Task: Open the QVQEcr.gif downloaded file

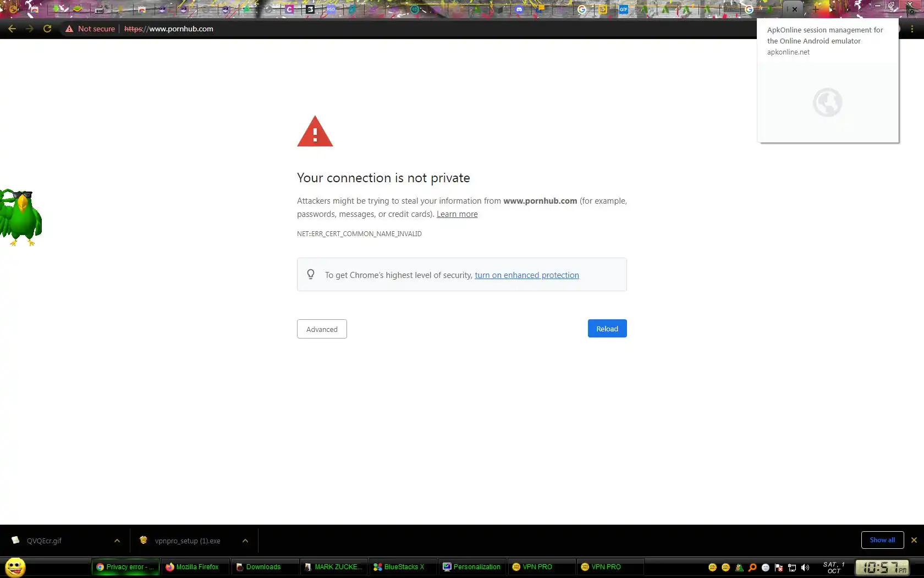Action: click(x=44, y=541)
